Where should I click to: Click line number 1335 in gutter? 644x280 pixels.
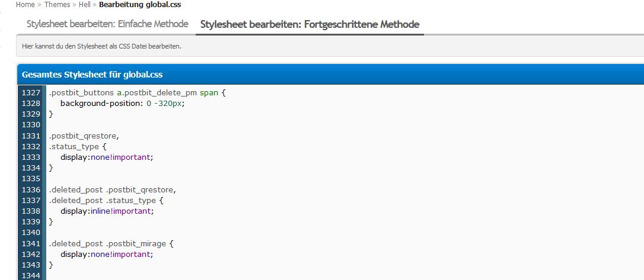(31, 178)
